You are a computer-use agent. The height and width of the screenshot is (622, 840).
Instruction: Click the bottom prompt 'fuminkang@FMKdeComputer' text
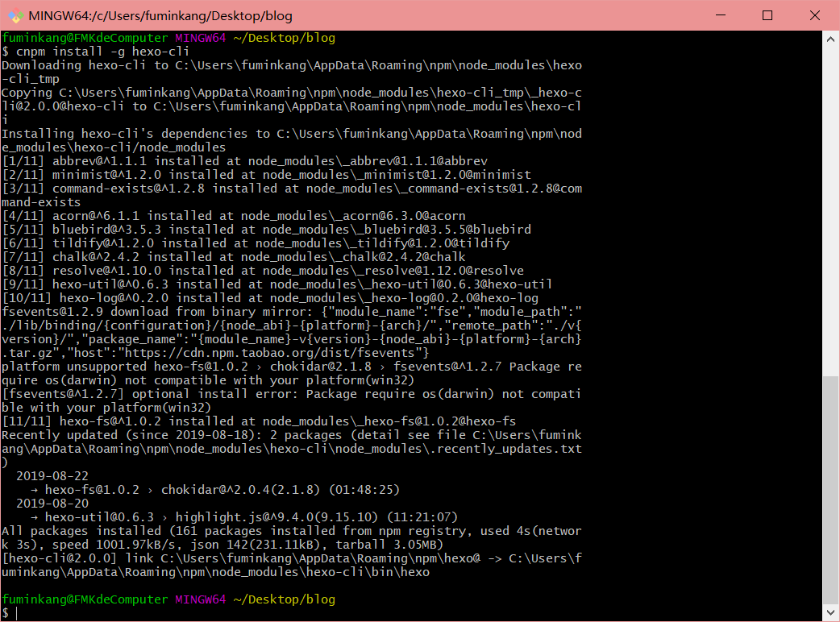click(x=85, y=599)
